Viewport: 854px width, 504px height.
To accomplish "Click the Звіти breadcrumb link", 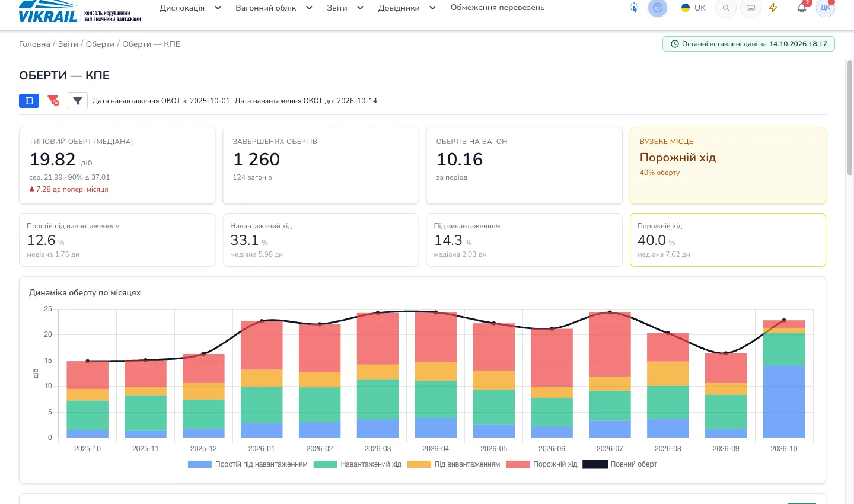I will click(68, 44).
